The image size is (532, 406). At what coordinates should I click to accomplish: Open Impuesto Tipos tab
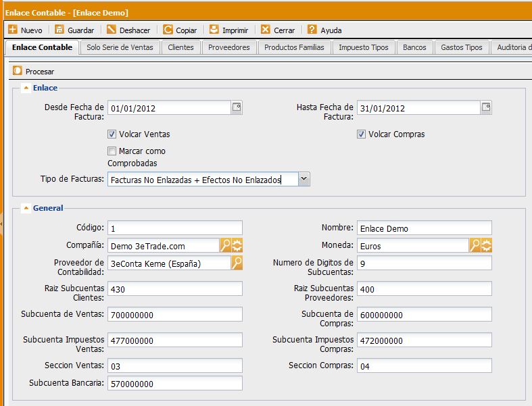[364, 47]
